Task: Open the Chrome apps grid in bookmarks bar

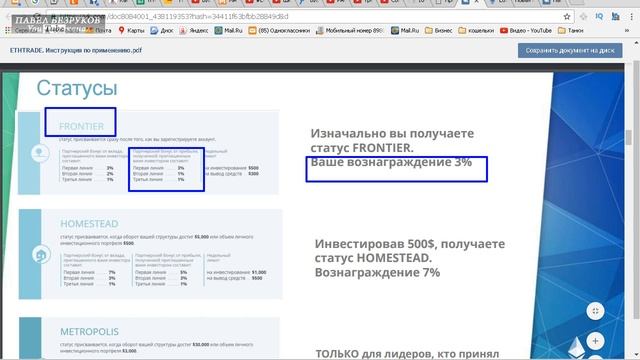Action: tap(7, 31)
